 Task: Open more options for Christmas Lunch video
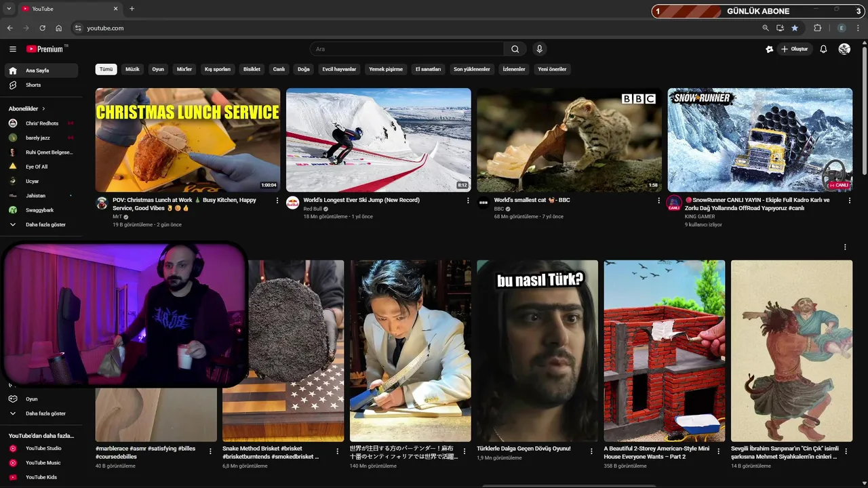(277, 200)
